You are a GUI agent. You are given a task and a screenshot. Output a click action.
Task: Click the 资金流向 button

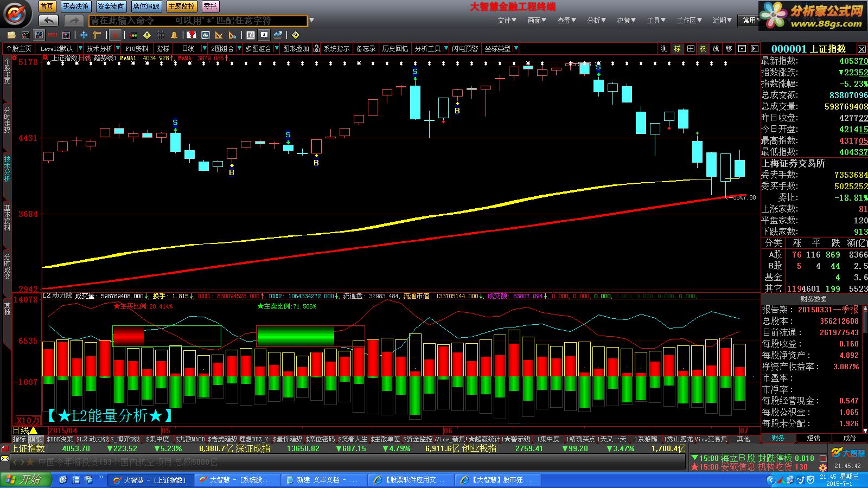point(111,7)
